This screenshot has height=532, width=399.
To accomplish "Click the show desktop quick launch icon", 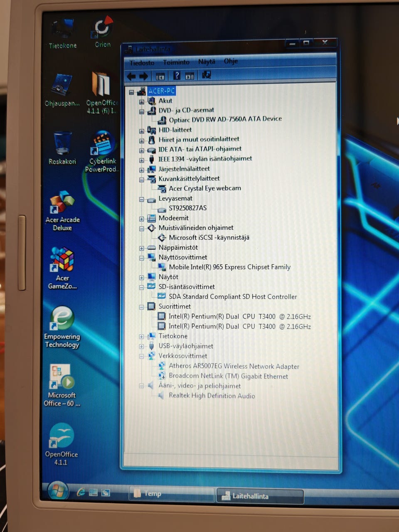I will click(93, 492).
